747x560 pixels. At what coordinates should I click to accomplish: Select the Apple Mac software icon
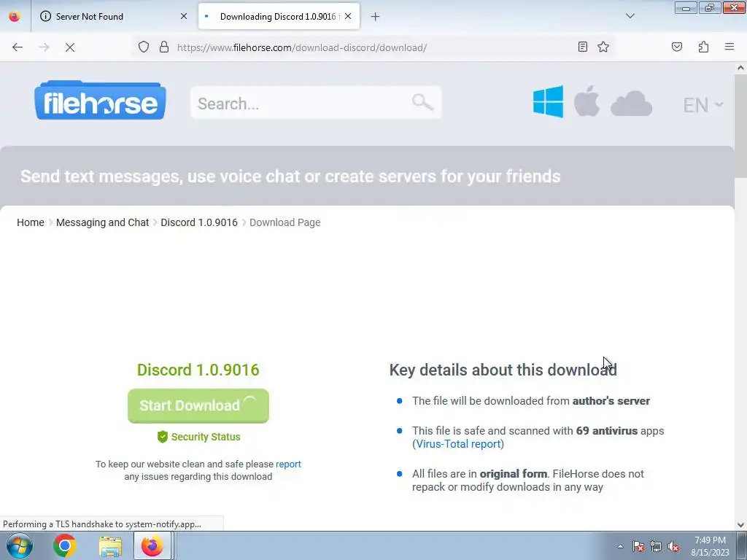[587, 101]
